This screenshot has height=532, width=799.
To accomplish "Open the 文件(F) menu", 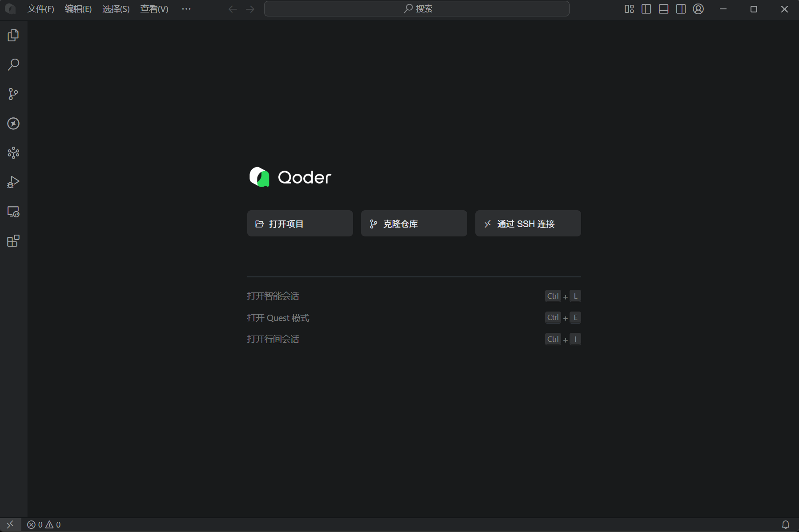I will pos(40,8).
